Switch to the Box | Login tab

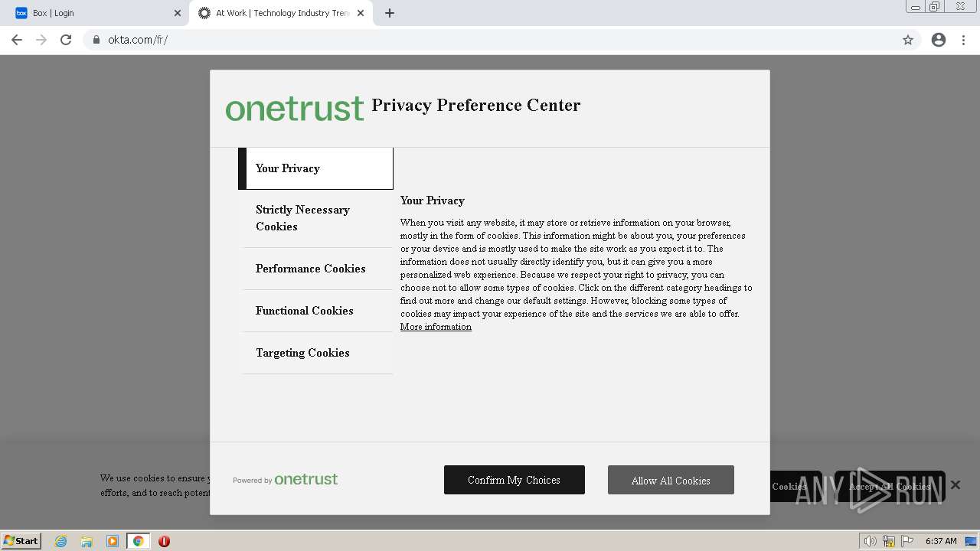pos(95,13)
